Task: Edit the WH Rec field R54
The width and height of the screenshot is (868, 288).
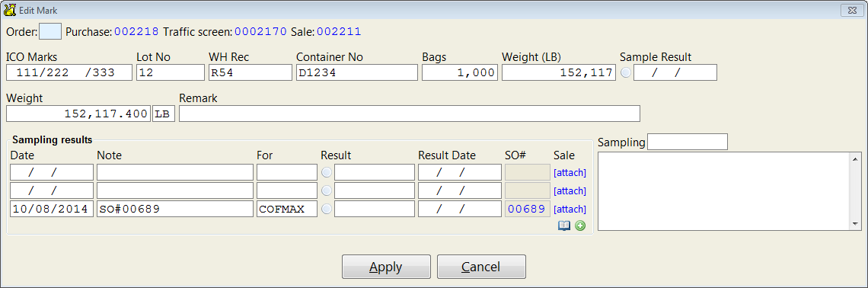Action: (x=251, y=72)
